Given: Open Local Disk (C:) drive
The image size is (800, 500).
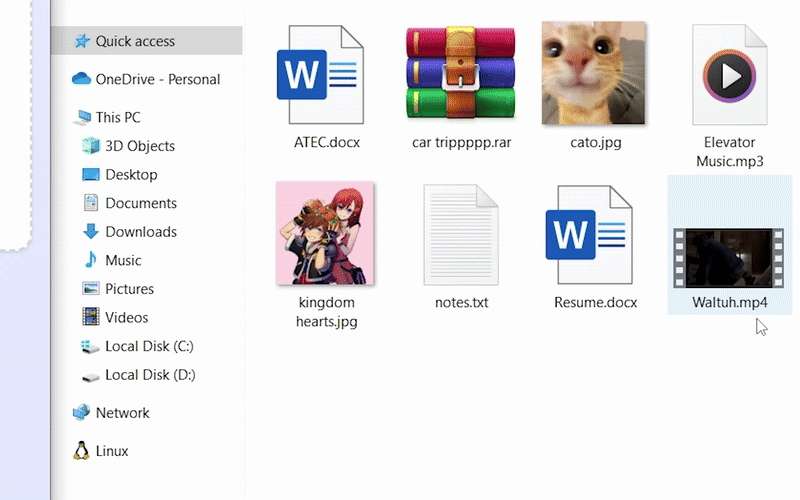Looking at the screenshot, I should tap(149, 347).
